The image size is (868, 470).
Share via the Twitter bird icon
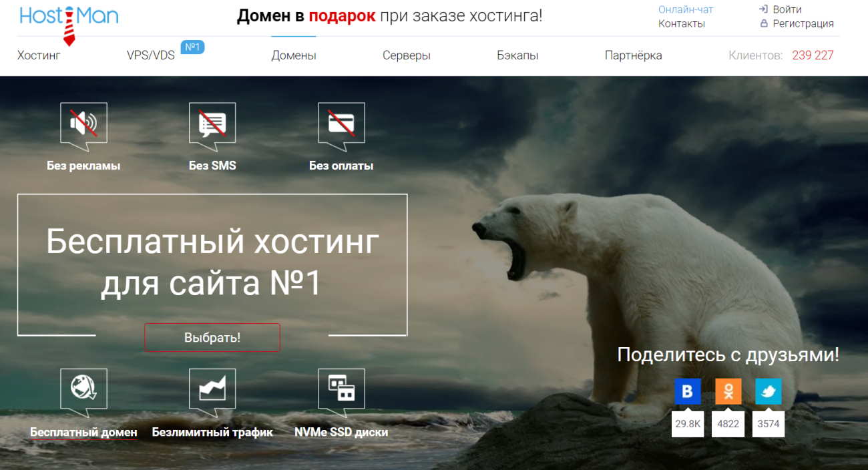[x=768, y=392]
